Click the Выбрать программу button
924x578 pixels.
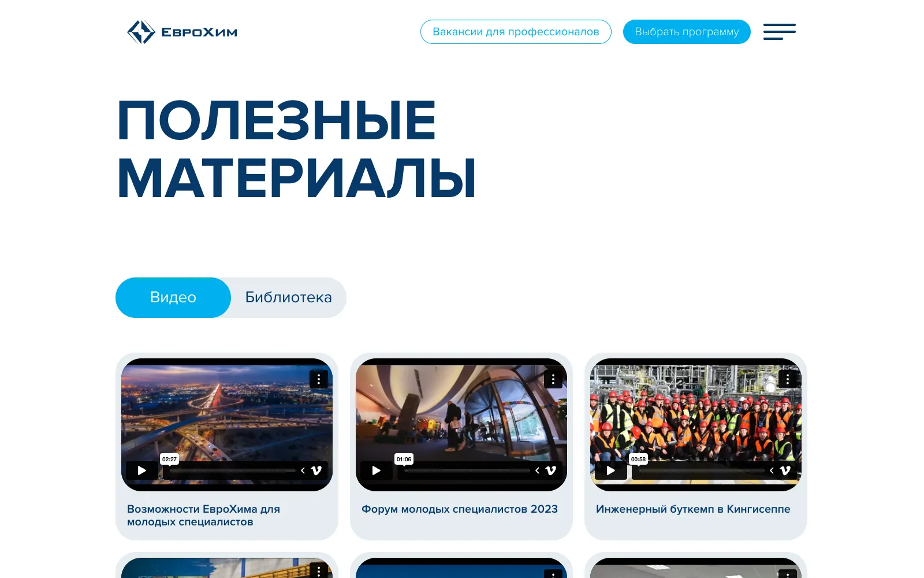(687, 32)
